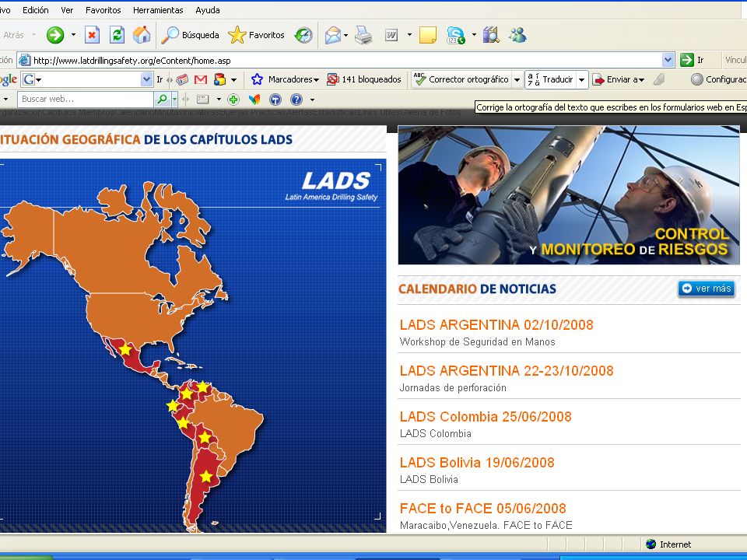The width and height of the screenshot is (747, 560).
Task: Open the History clock icon
Action: pyautogui.click(x=303, y=35)
